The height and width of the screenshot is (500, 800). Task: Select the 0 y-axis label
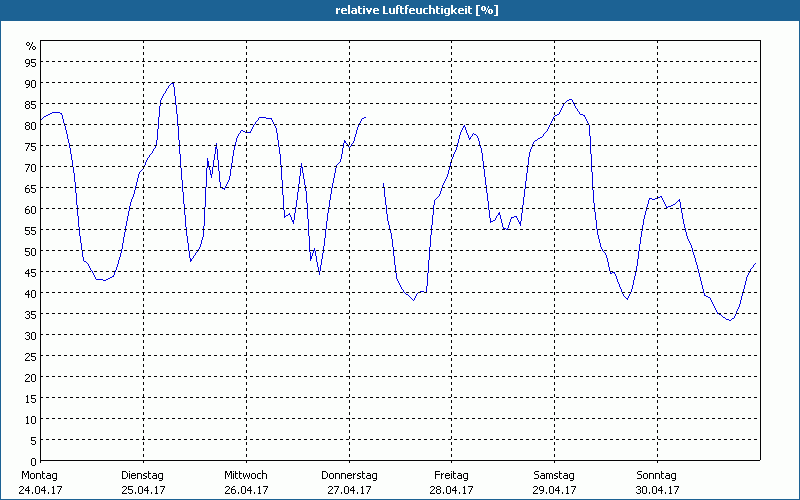pyautogui.click(x=34, y=462)
